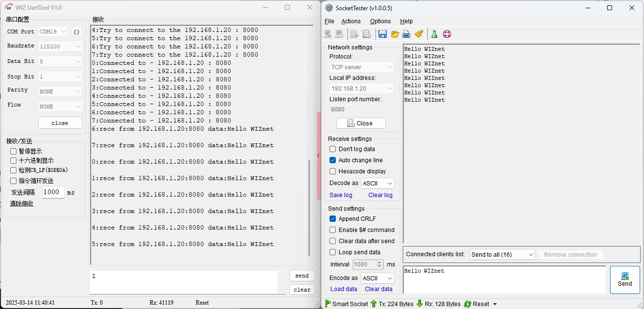Viewport: 644px width, 309px height.
Task: Click the Clear log link
Action: coord(380,195)
